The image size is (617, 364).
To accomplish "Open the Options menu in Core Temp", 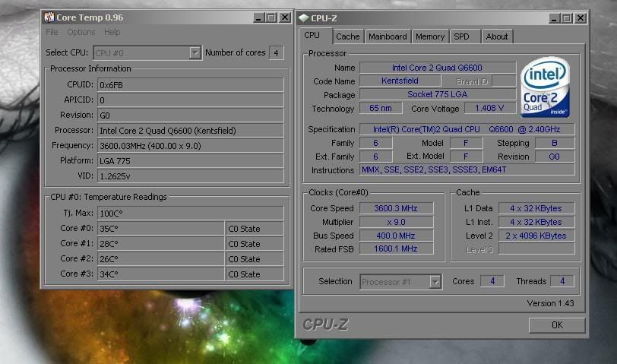I will pyautogui.click(x=81, y=32).
